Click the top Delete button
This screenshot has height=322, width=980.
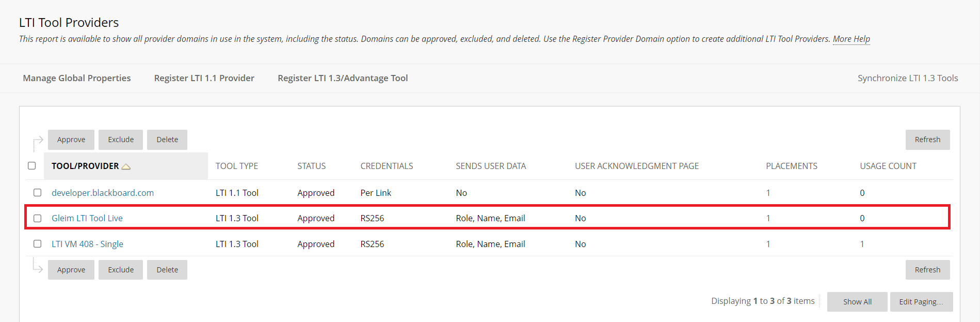tap(167, 140)
